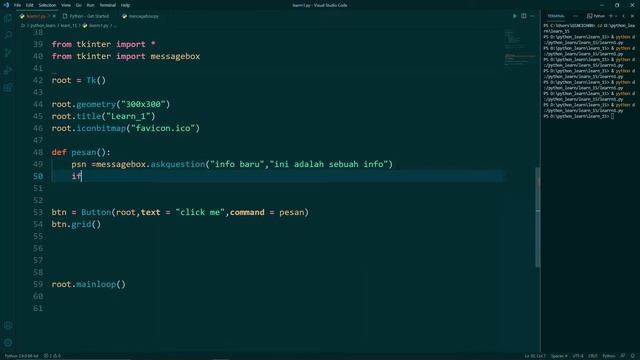Open the File menu

(x=17, y=5)
